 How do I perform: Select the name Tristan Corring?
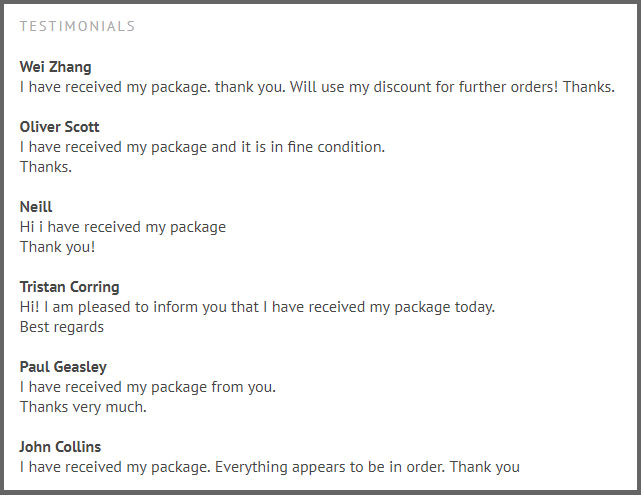pyautogui.click(x=69, y=287)
